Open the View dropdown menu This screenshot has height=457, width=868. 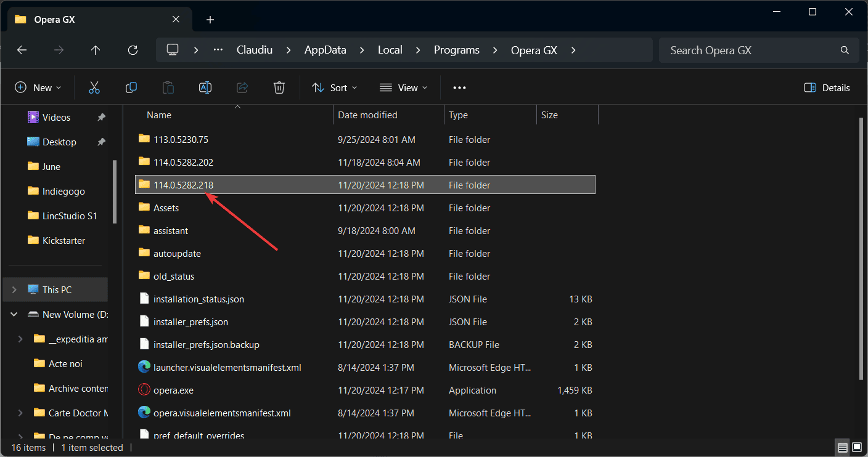(404, 87)
